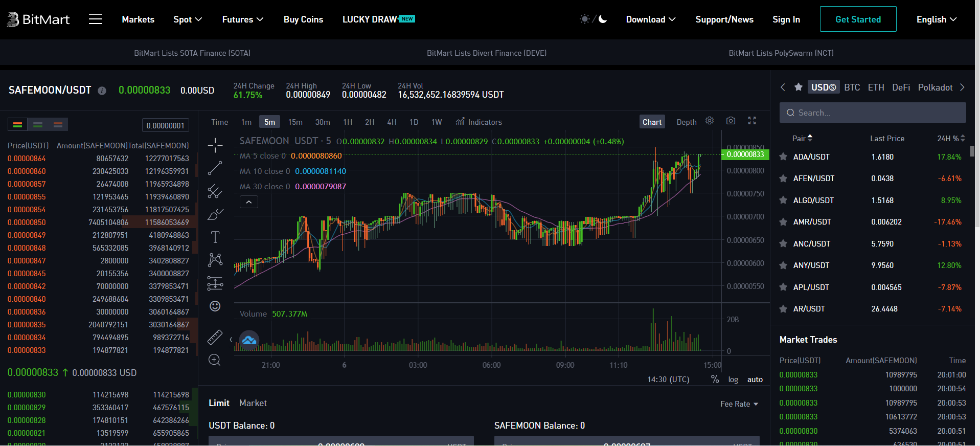Click the BitMart logo
Viewport: 980px width, 446px height.
coord(38,19)
